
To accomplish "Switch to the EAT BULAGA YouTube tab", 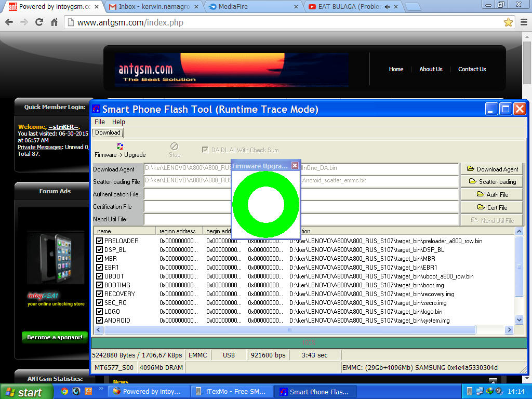I will 353,6.
